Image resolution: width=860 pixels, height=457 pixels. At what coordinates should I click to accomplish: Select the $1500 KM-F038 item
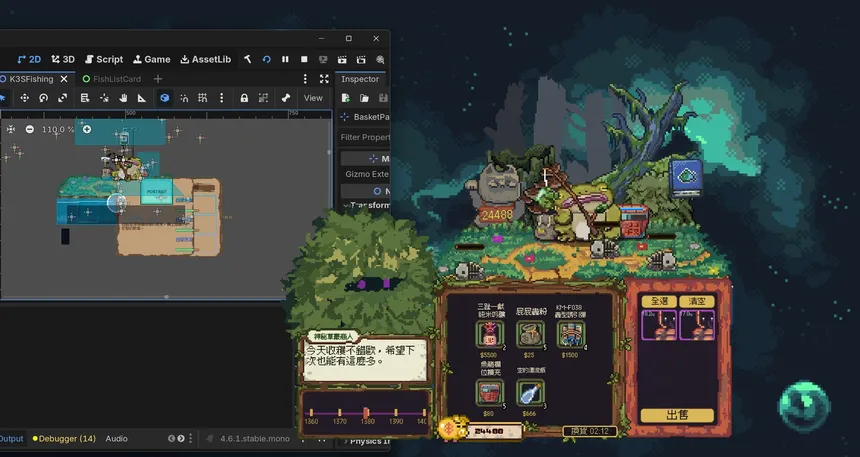(571, 334)
